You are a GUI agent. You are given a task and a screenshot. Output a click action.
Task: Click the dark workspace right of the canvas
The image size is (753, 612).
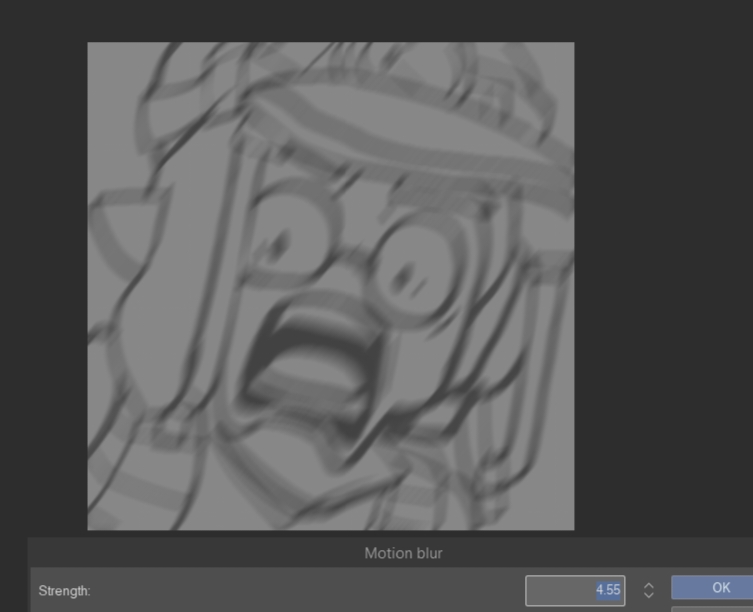(660, 280)
